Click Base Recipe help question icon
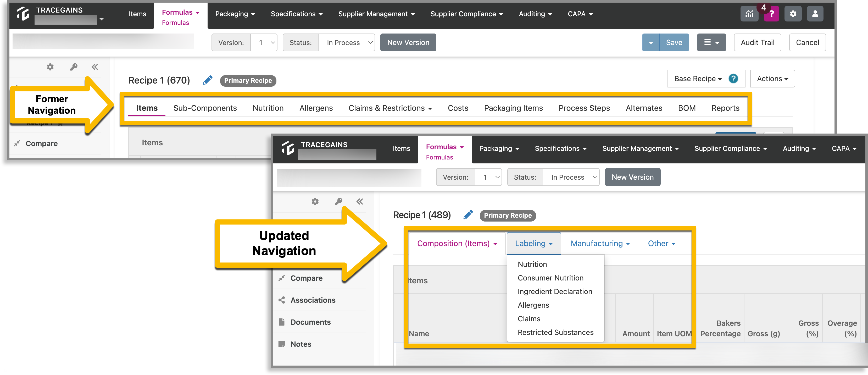868x375 pixels. click(733, 79)
